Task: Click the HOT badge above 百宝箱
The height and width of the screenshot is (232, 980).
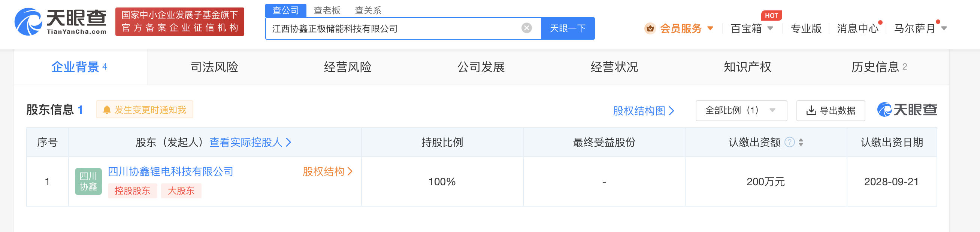Action: [771, 16]
